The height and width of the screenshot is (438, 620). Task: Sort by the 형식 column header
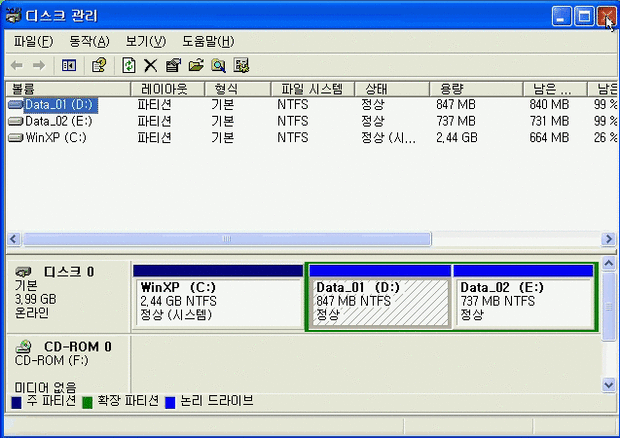238,89
